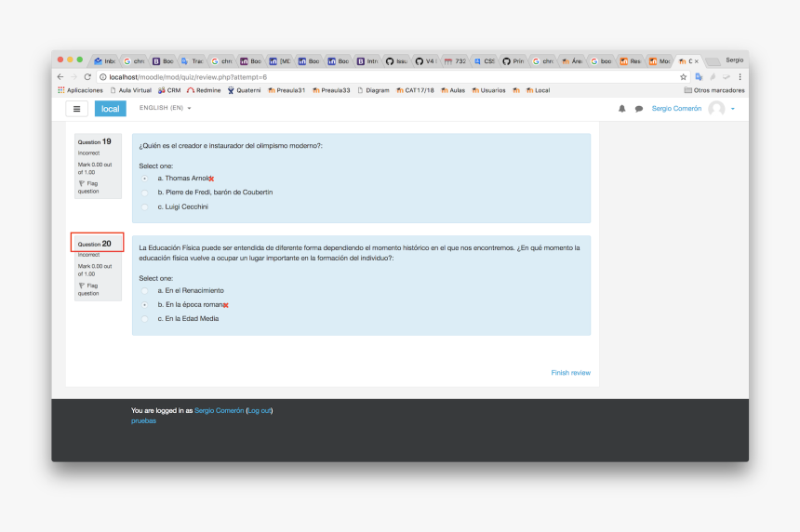Viewport: 800px width, 532px height.
Task: Switch to the GitHub V4 tab
Action: tap(426, 61)
